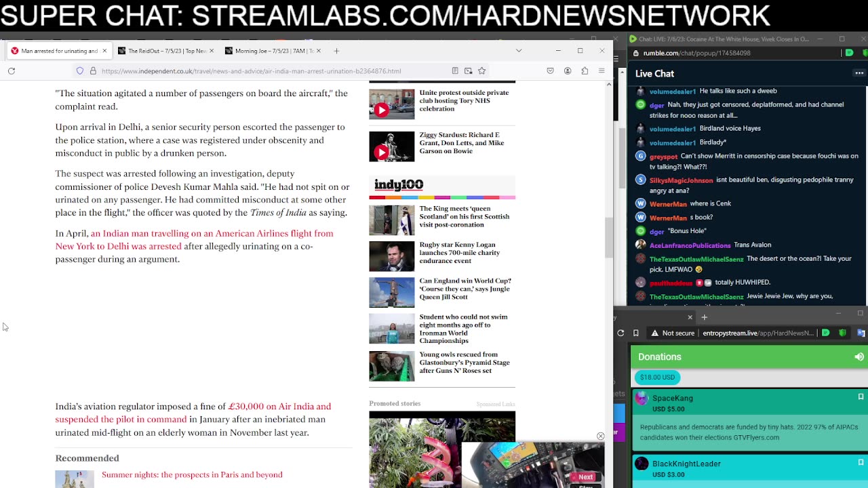Click Google Translate icon in entropystream toolbar
The image size is (868, 488).
861,333
